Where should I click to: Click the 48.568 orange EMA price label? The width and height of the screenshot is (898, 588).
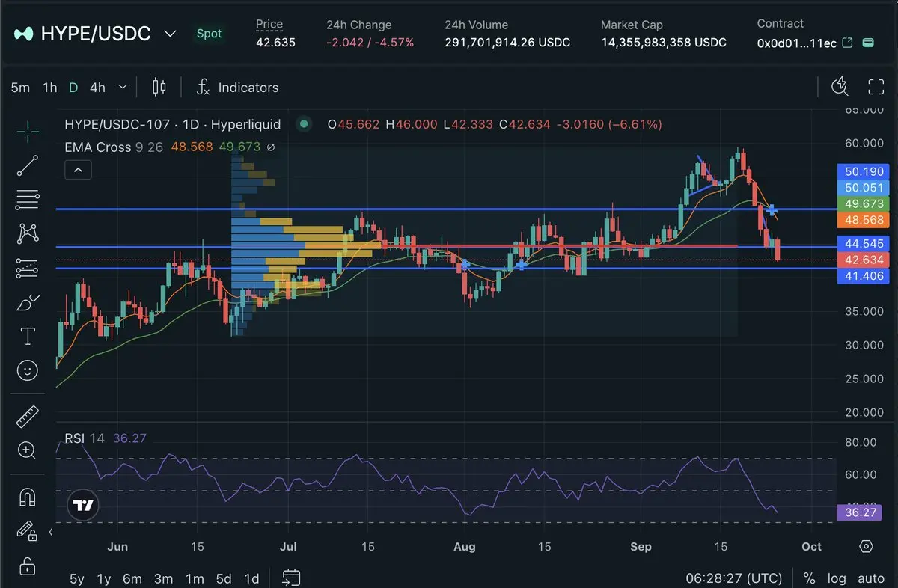point(864,220)
